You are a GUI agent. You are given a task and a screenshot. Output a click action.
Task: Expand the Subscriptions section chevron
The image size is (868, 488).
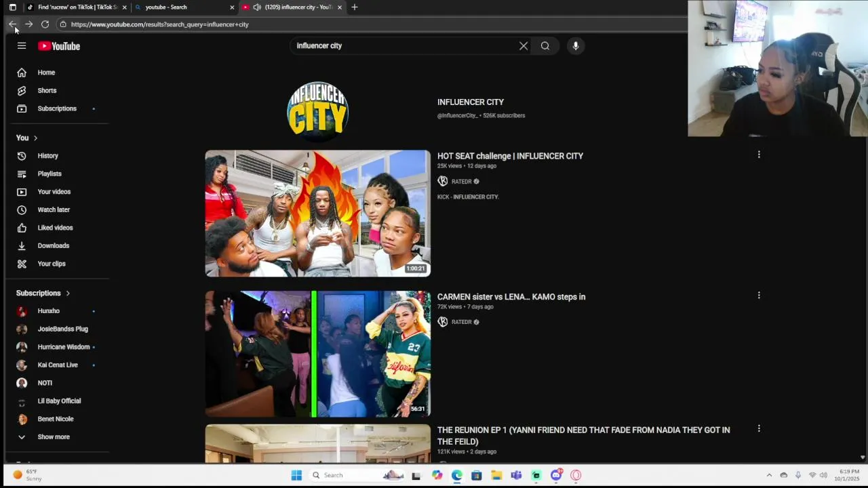pos(68,293)
